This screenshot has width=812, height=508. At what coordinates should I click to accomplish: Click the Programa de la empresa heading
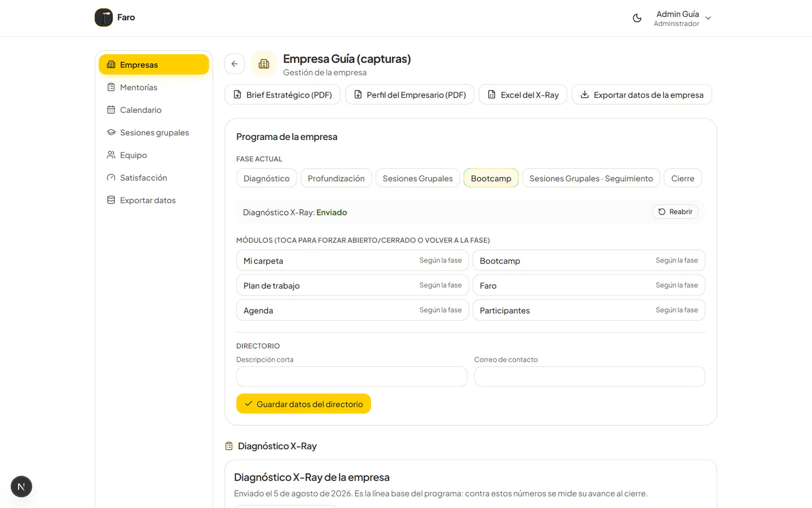(287, 137)
